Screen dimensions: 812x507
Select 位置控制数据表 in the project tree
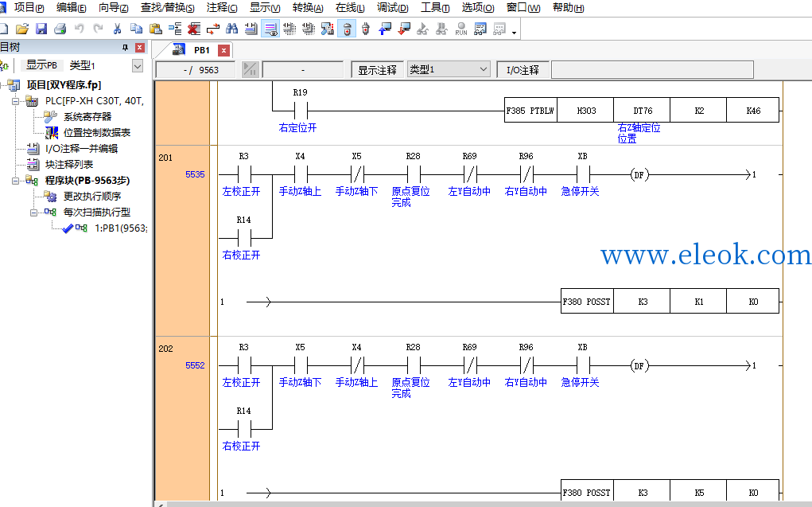[x=97, y=133]
